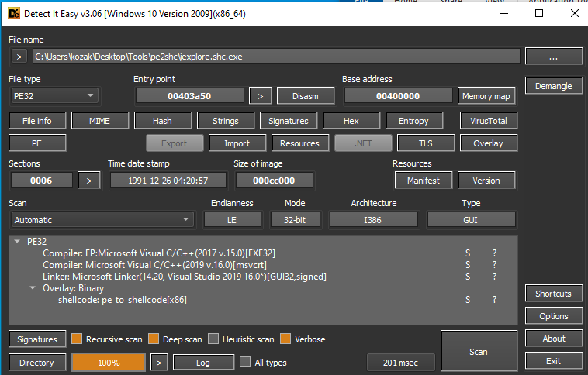Click the arrow button beside the 100% progress

(158, 362)
